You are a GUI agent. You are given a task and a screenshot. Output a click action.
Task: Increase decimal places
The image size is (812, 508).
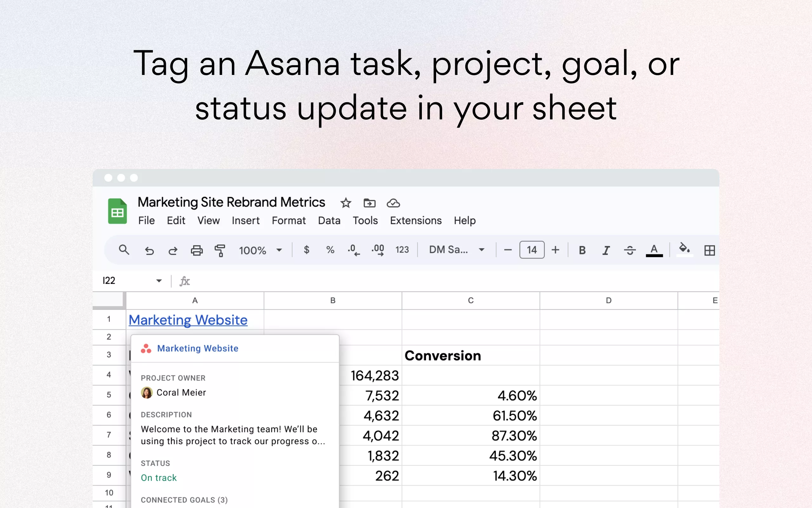coord(378,250)
